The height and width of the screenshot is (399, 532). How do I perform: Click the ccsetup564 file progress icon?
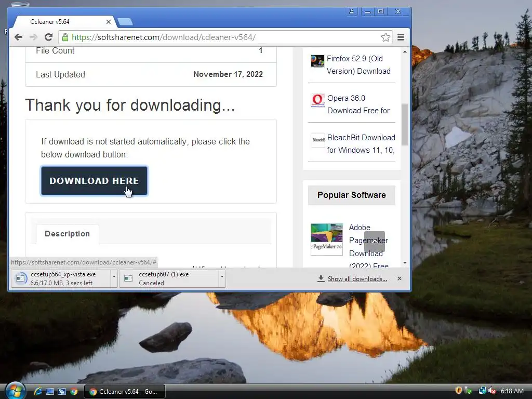(20, 278)
